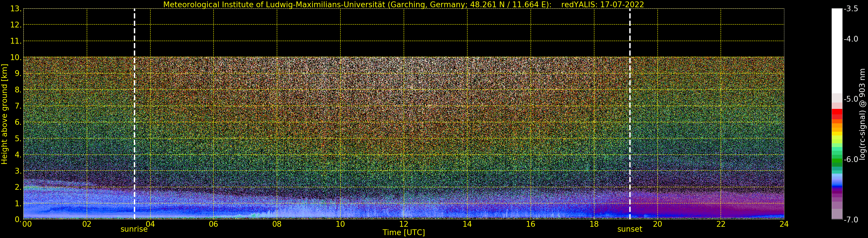Click the height axis tick label '13.'
Screen dimensions: 868x238
[16, 9]
